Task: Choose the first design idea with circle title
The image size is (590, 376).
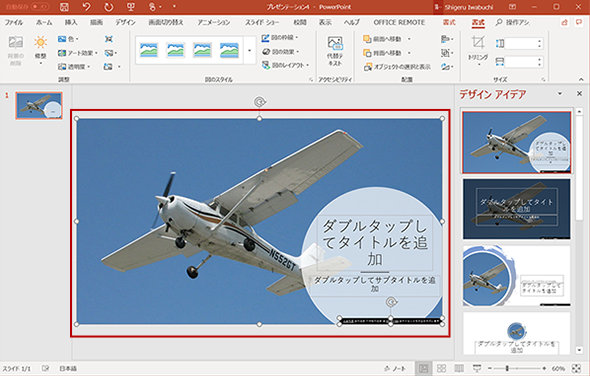Action: coord(517,142)
